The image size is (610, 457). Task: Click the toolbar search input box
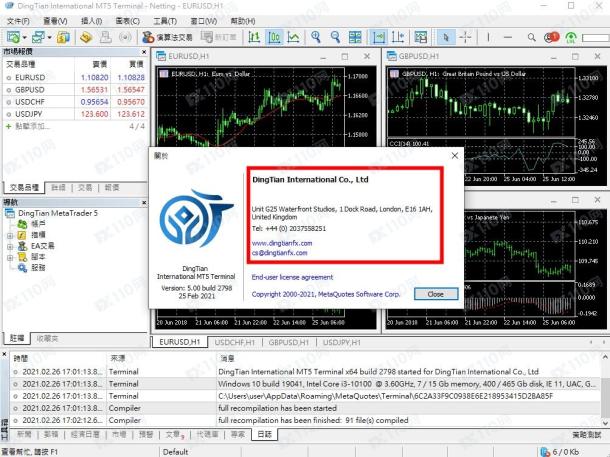(596, 38)
